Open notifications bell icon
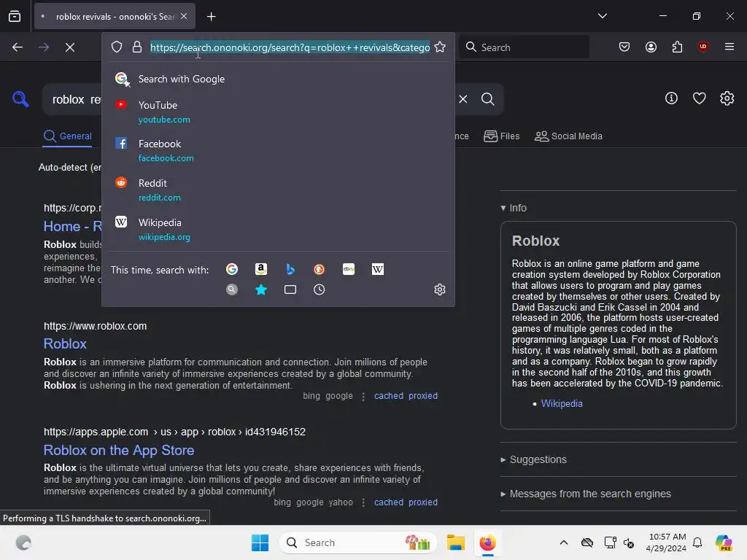Viewport: 747px width, 560px height. coord(697,542)
